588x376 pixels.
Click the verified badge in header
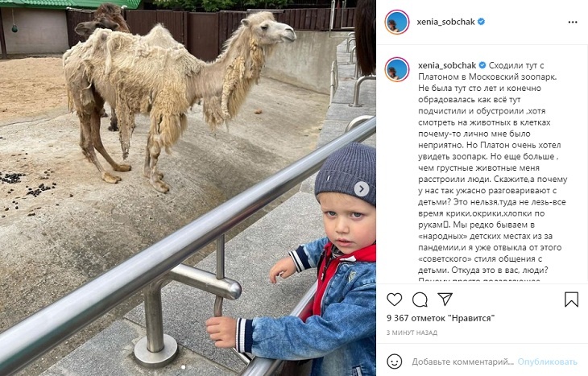coord(481,22)
